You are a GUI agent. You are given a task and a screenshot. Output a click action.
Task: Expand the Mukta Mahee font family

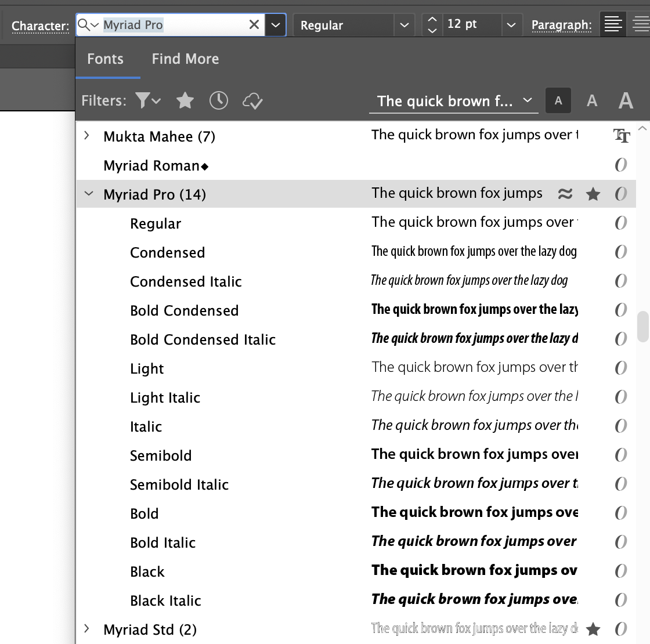[86, 135]
